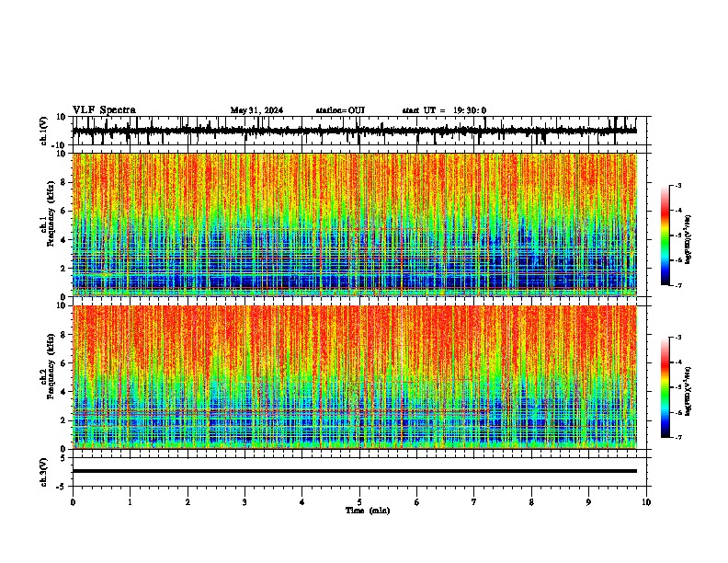Click the ch.1 "Frequency (kHz)" axis label
This screenshot has height=563, width=728.
[x=51, y=213]
